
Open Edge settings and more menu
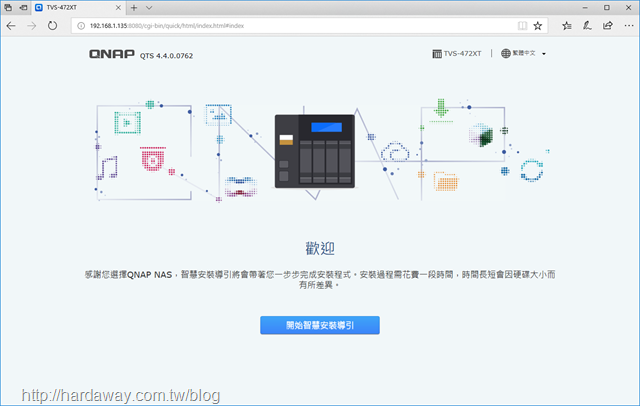pyautogui.click(x=629, y=26)
